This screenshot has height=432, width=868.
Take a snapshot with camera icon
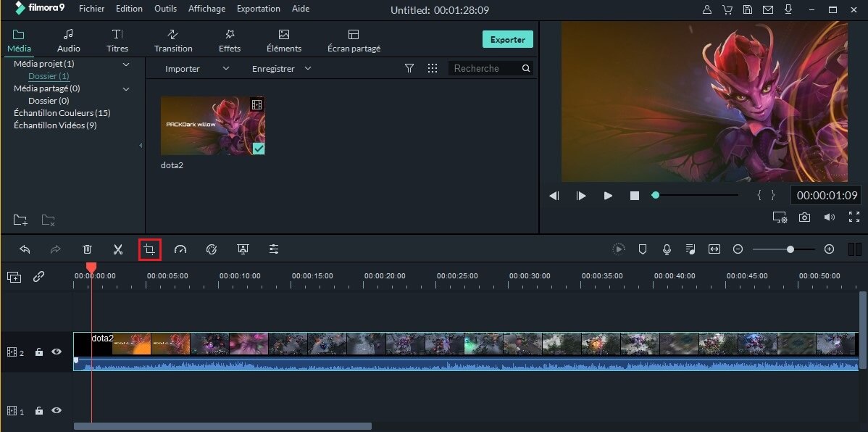coord(804,217)
